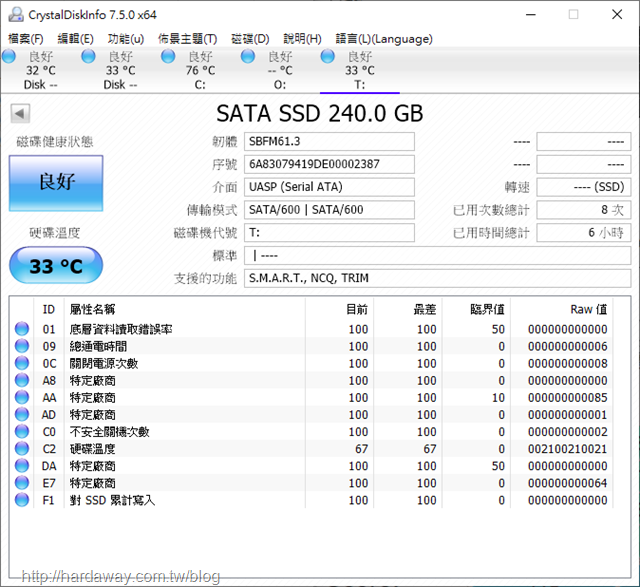640x587 pixels.
Task: Click status orb for attribute 09
Action: pyautogui.click(x=22, y=346)
